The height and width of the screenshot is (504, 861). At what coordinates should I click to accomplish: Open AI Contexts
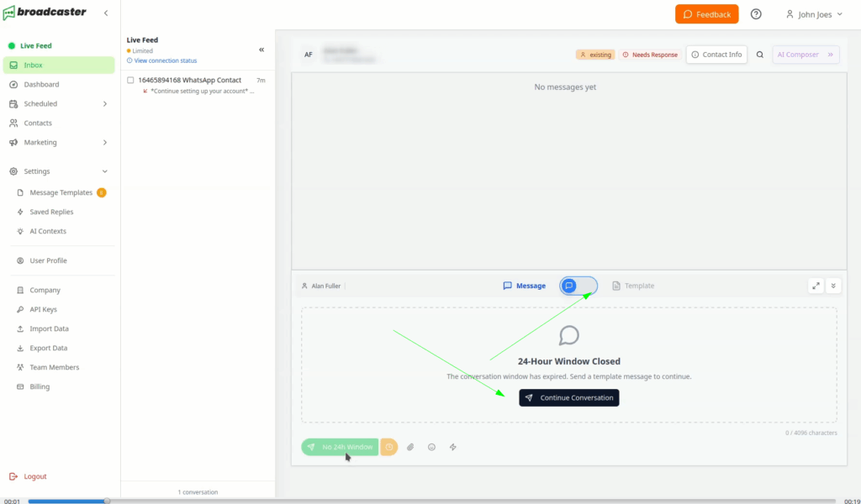click(x=48, y=231)
